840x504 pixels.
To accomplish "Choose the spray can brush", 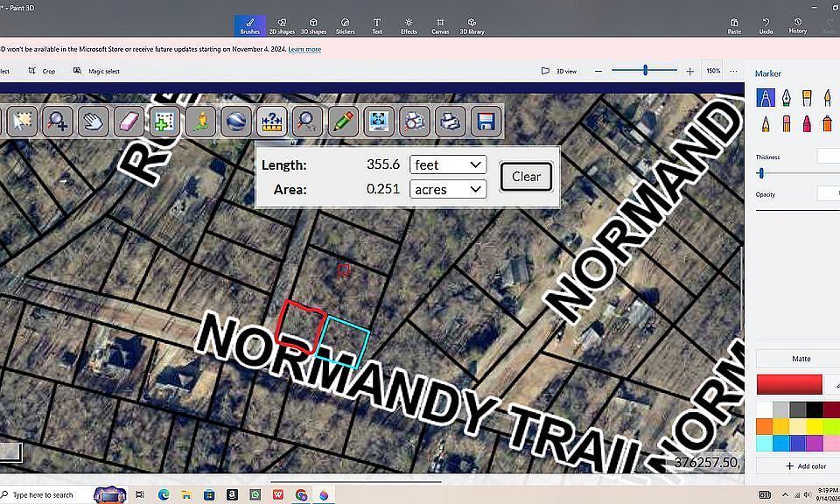I will [827, 123].
